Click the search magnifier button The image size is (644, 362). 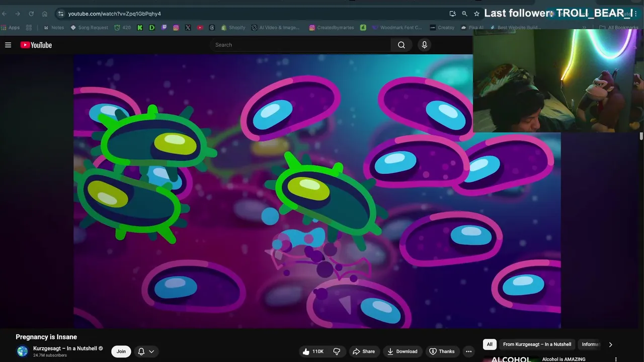pos(401,45)
